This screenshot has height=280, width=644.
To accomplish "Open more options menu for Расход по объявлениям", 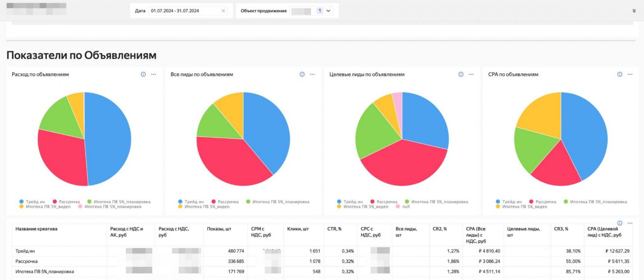I will click(153, 75).
